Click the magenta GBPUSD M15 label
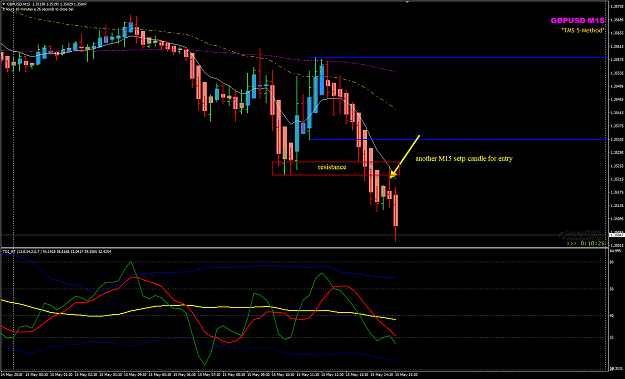The height and width of the screenshot is (379, 625). (x=578, y=21)
